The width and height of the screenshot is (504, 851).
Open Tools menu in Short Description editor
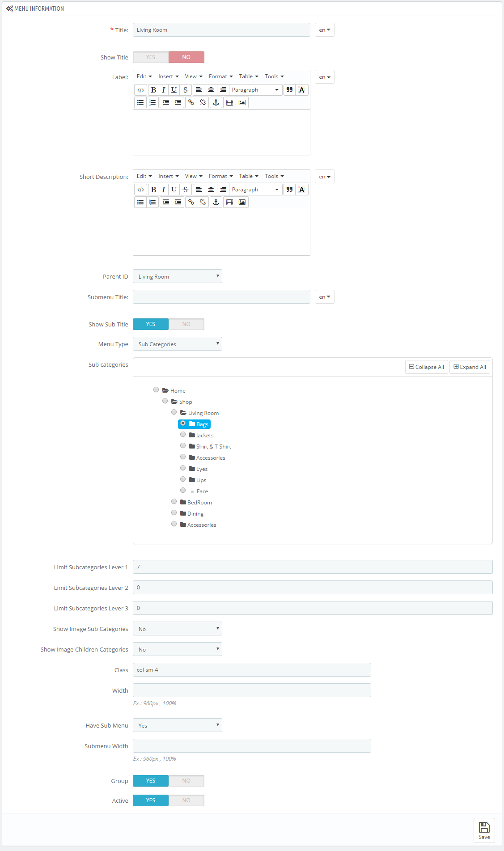tap(274, 176)
